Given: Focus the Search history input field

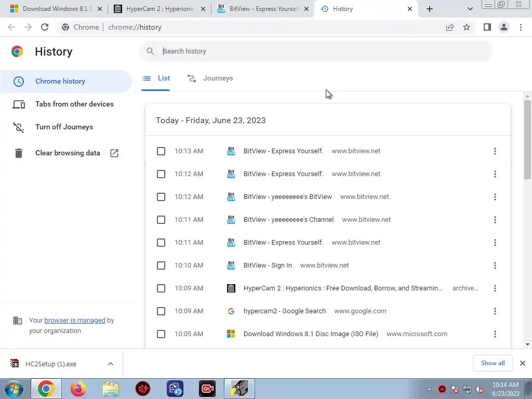Looking at the screenshot, I should click(x=315, y=51).
